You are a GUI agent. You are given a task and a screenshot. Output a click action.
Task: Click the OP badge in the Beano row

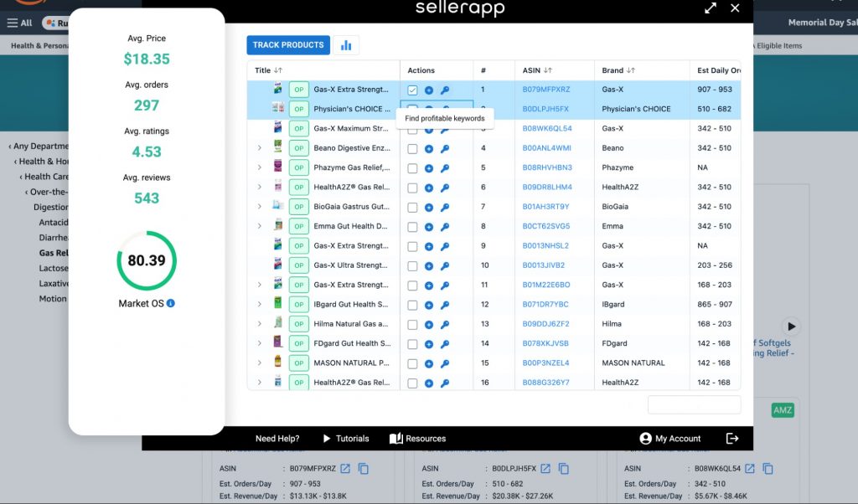tap(299, 148)
